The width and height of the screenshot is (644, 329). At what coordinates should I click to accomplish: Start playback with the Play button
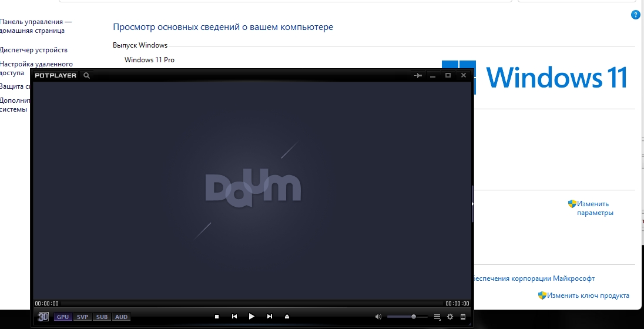tap(251, 316)
